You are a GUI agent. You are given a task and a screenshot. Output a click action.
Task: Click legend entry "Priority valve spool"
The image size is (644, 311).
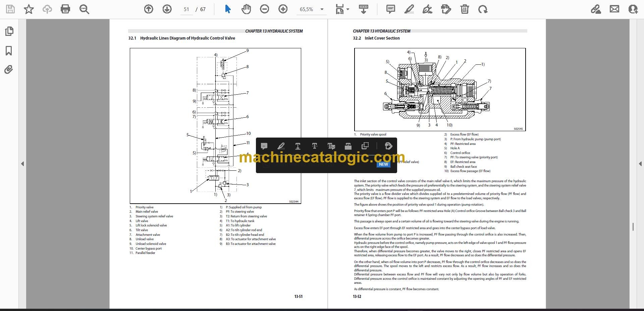373,135
